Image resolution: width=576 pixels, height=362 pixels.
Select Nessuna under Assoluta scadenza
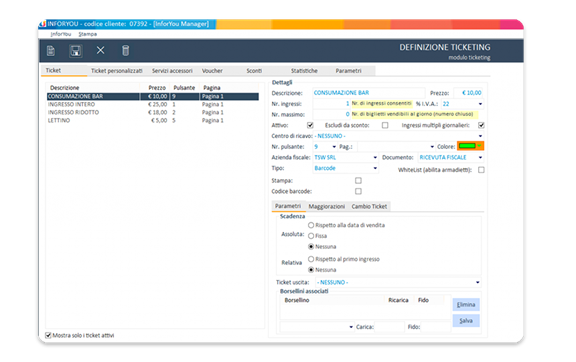[311, 246]
